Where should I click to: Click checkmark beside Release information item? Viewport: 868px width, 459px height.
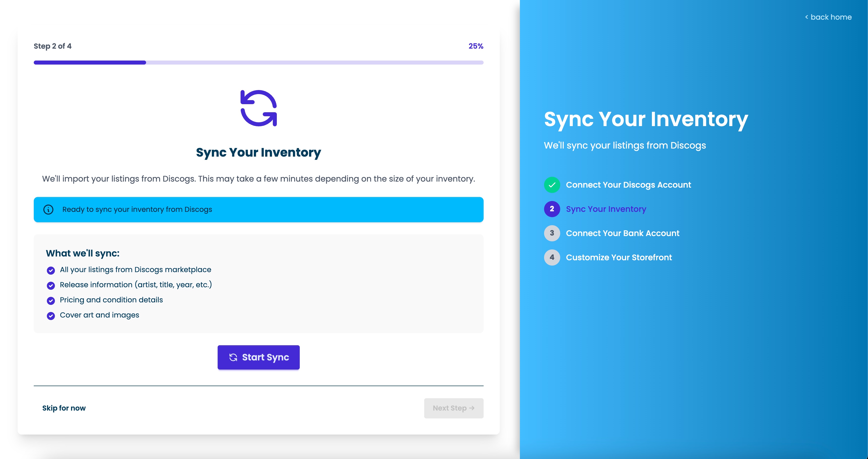tap(51, 285)
